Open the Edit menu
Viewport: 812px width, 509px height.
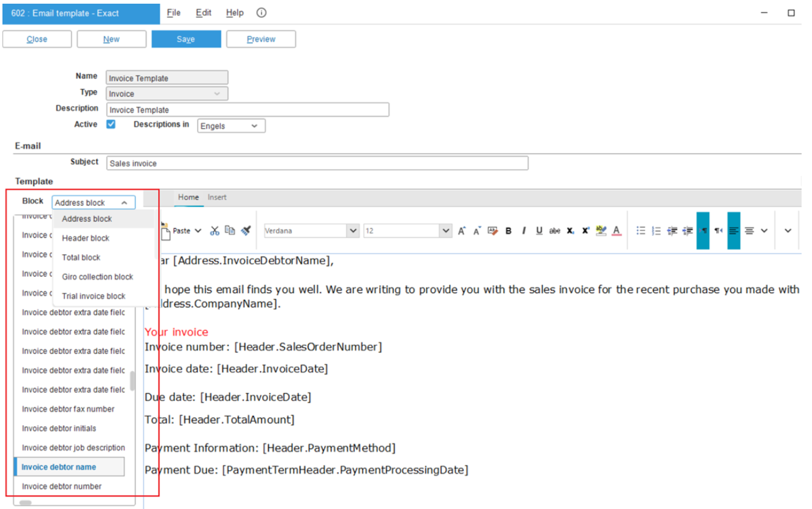pyautogui.click(x=203, y=13)
